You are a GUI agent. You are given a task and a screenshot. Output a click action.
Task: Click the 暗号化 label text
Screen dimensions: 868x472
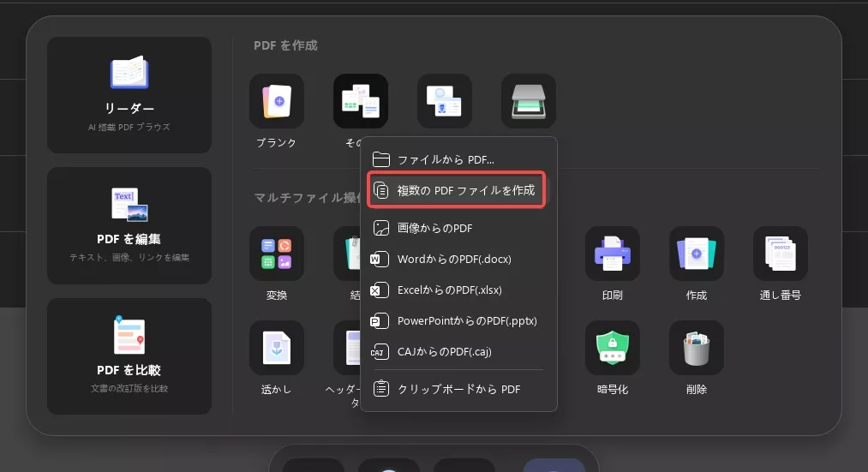tap(613, 390)
